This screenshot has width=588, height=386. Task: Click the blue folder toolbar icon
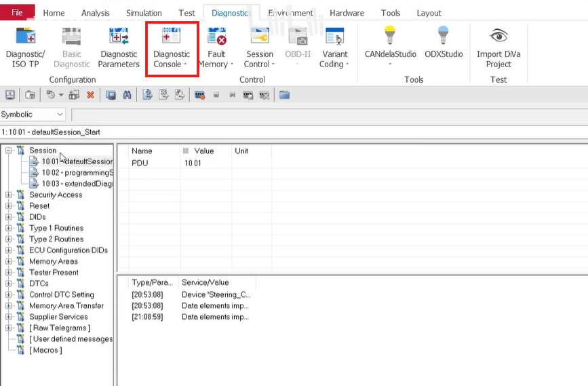click(x=284, y=95)
